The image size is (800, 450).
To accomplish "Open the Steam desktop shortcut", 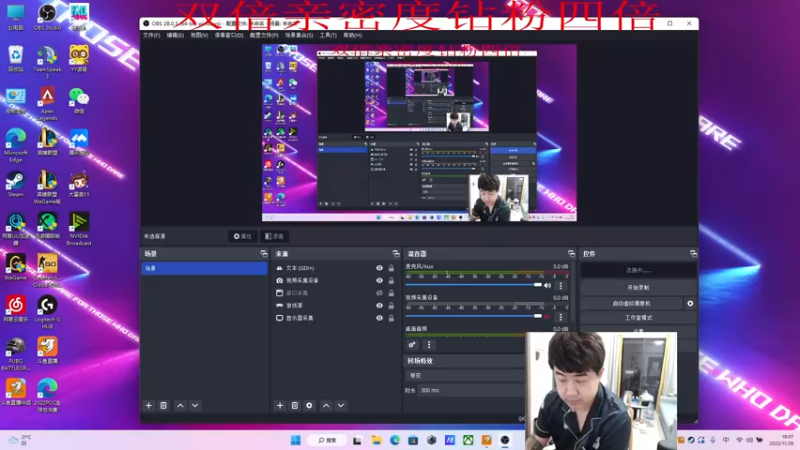I will (x=15, y=184).
